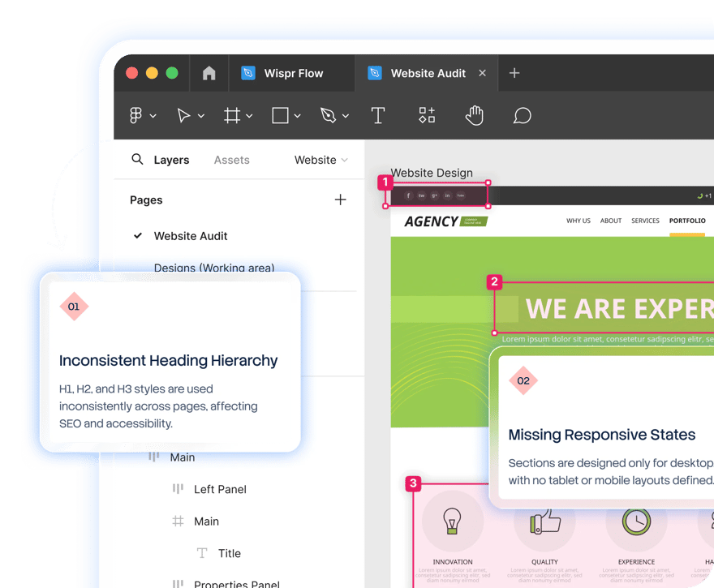Select the Frame tool
The image size is (714, 588).
click(232, 116)
